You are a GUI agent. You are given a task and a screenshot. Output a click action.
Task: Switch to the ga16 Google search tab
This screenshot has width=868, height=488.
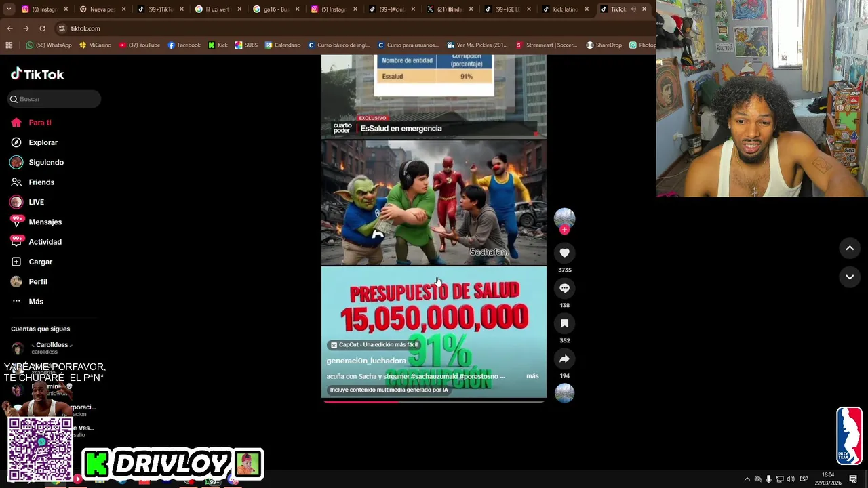pos(275,9)
